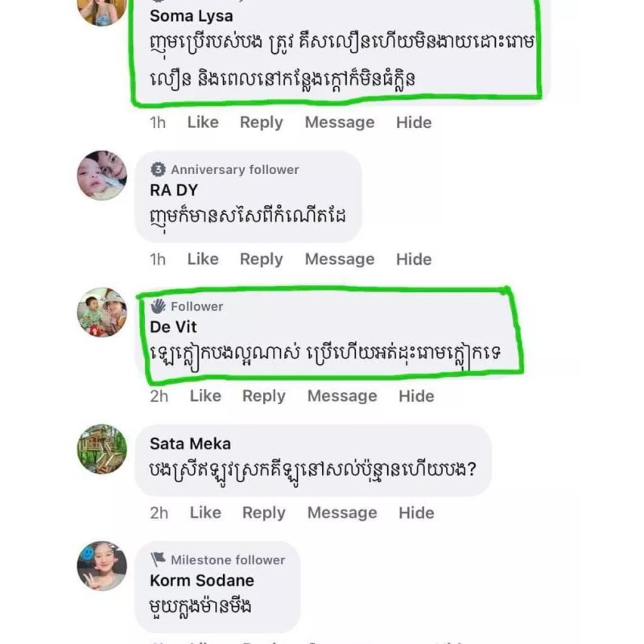Open Korm Sodane's profile name link

point(202,580)
